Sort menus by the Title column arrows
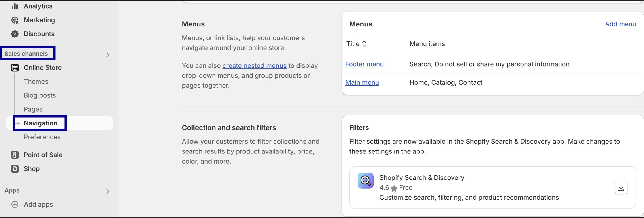644x218 pixels. pyautogui.click(x=364, y=44)
